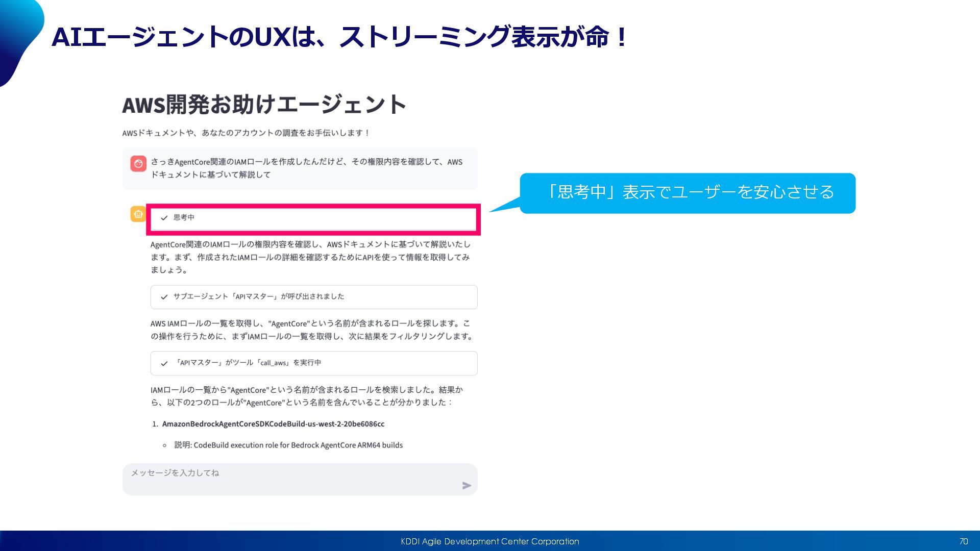Image resolution: width=980 pixels, height=551 pixels.
Task: Click the paragraph starting IAMロールの一覧から"AgentCore"
Action: 307,396
